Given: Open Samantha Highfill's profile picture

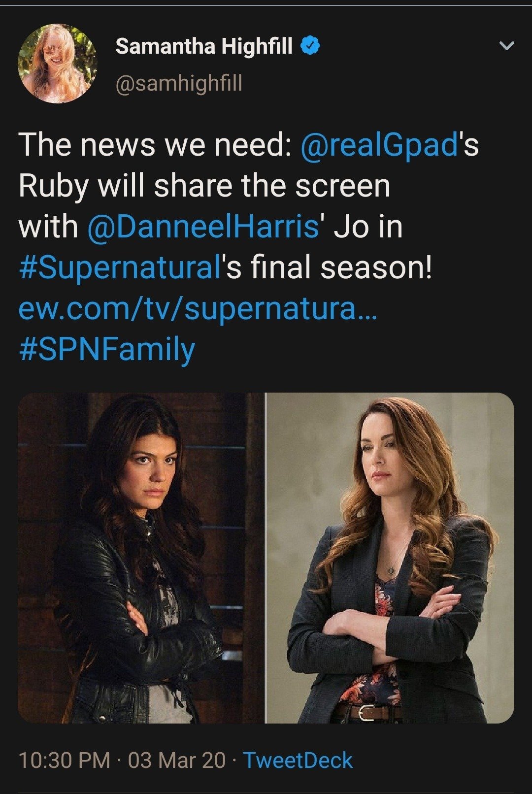Looking at the screenshot, I should 58,64.
